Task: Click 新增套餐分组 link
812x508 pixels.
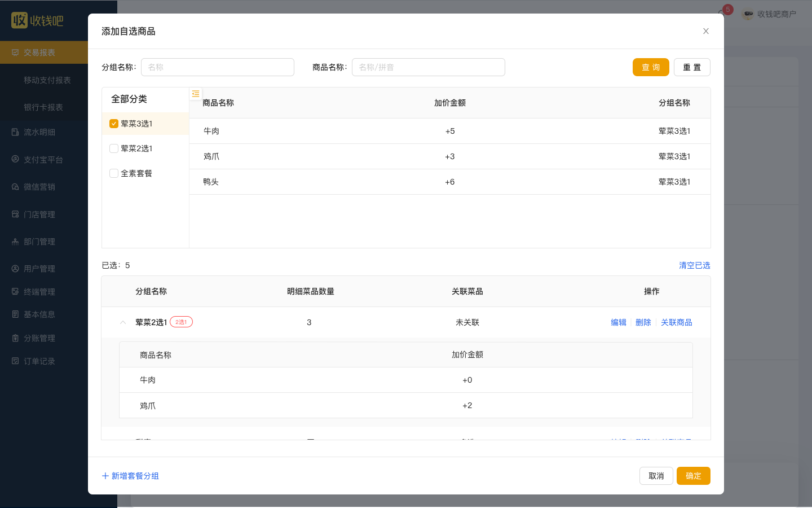Action: pos(130,476)
